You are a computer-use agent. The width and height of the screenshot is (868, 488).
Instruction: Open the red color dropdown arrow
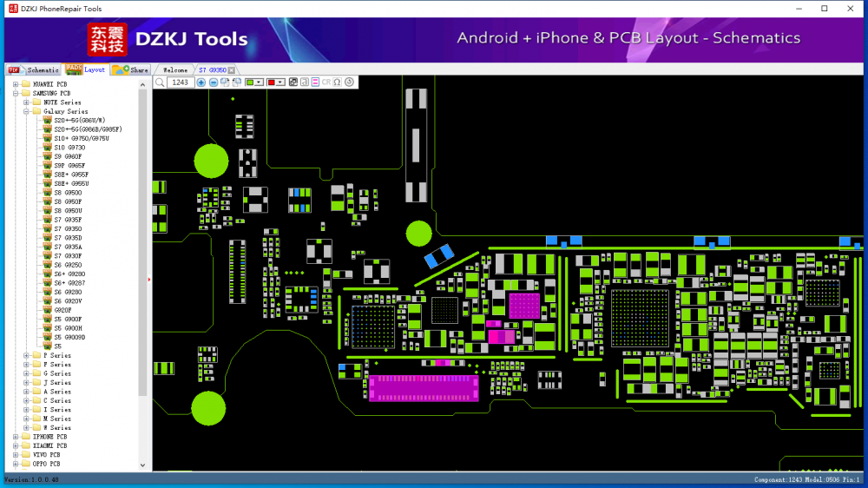pos(281,82)
